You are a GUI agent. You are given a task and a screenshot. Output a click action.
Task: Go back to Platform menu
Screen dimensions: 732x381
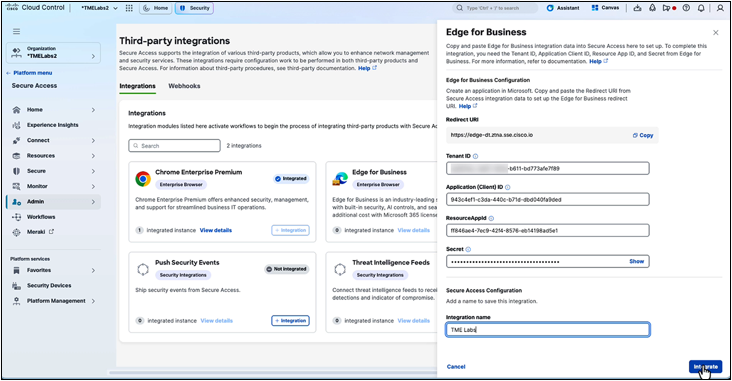(x=29, y=73)
